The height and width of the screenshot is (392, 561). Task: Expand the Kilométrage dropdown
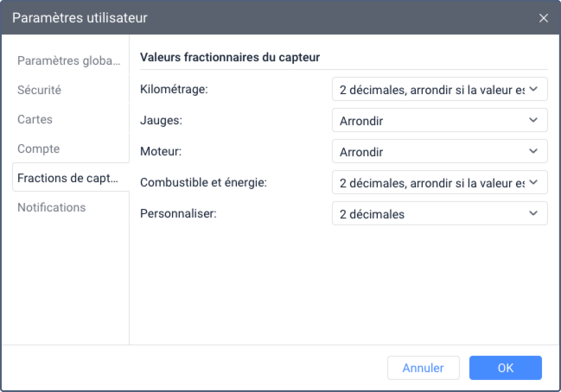coord(432,89)
